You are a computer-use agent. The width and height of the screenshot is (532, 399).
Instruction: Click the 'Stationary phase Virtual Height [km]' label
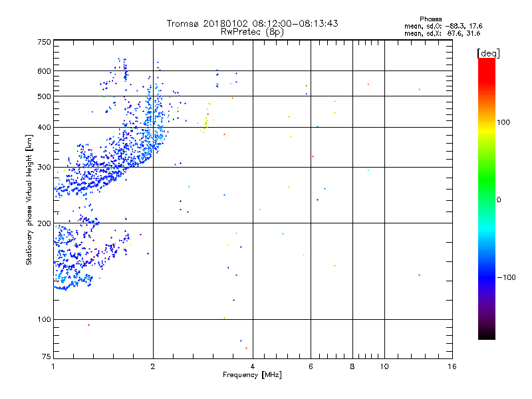point(29,200)
